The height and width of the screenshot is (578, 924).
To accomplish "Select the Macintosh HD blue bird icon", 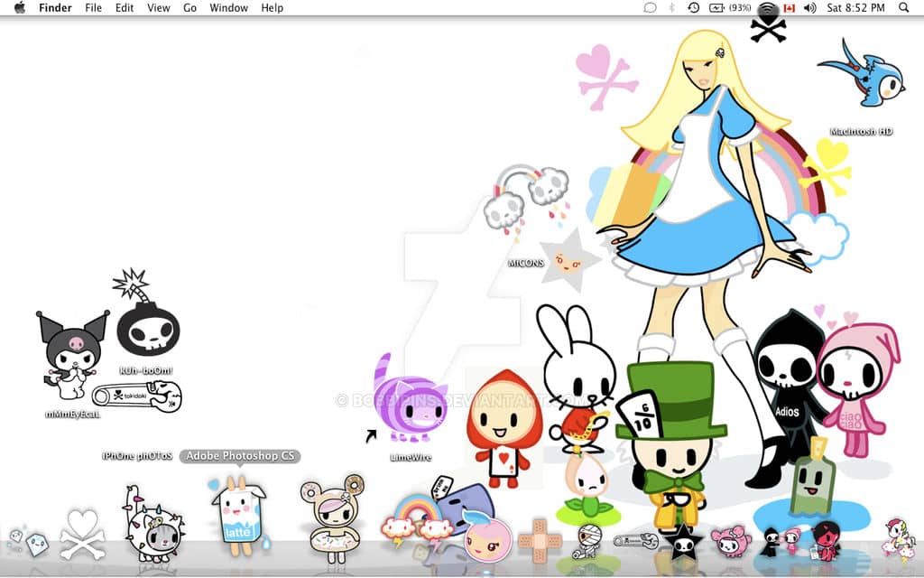I will click(862, 74).
